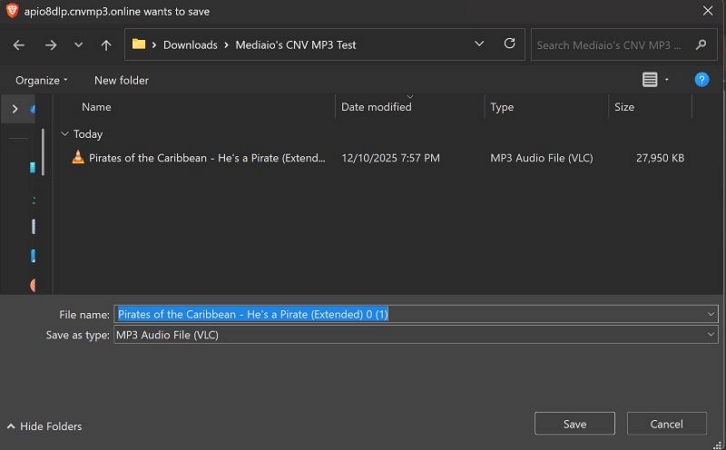Change view layout icon

coord(650,80)
